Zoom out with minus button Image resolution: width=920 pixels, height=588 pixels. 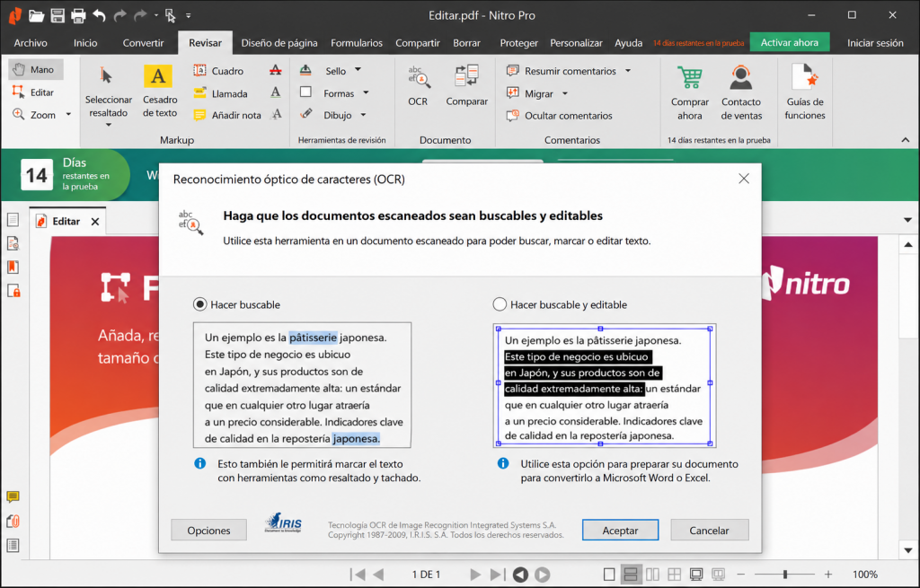[x=741, y=575]
